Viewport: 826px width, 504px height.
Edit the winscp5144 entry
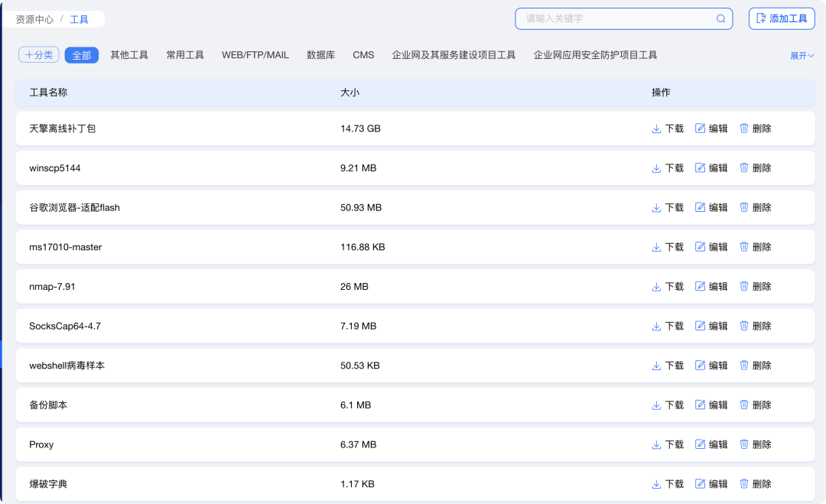click(x=711, y=168)
